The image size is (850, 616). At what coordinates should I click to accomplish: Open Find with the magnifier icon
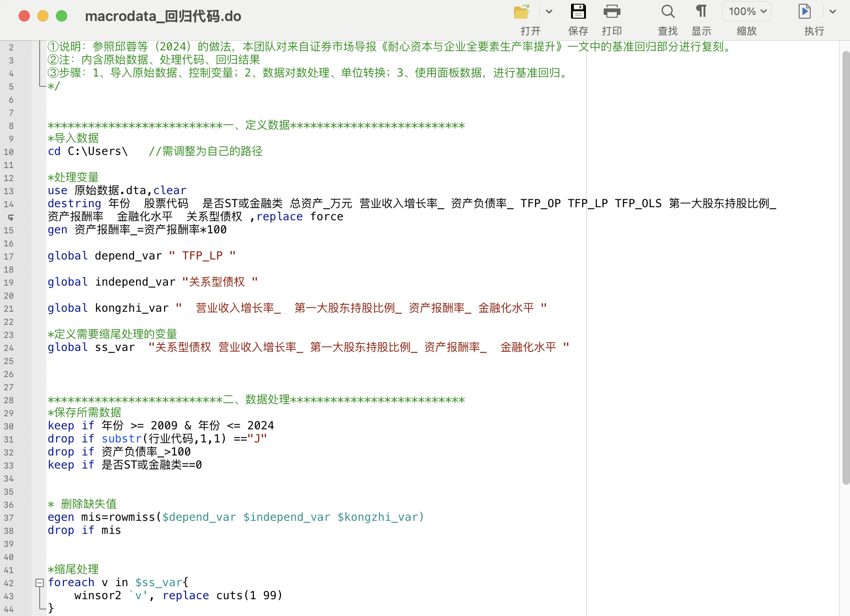click(668, 12)
